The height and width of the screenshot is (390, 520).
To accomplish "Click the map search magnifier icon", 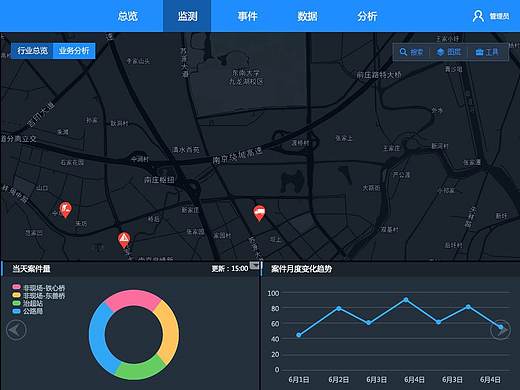I will click(x=403, y=52).
